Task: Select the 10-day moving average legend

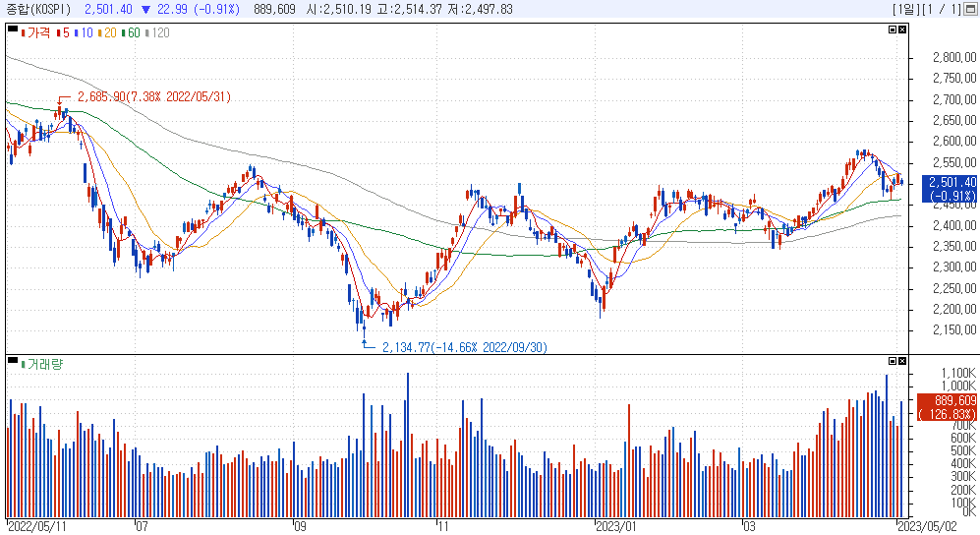Action: click(x=84, y=32)
